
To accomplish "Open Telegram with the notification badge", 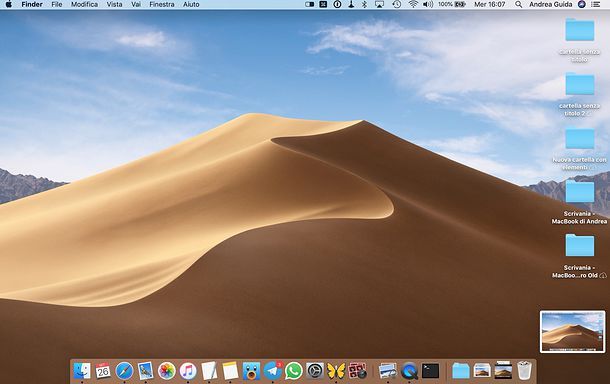I will (273, 371).
